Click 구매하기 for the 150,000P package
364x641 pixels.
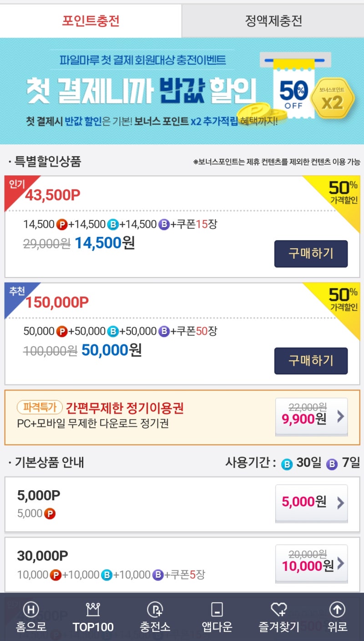coord(311,361)
